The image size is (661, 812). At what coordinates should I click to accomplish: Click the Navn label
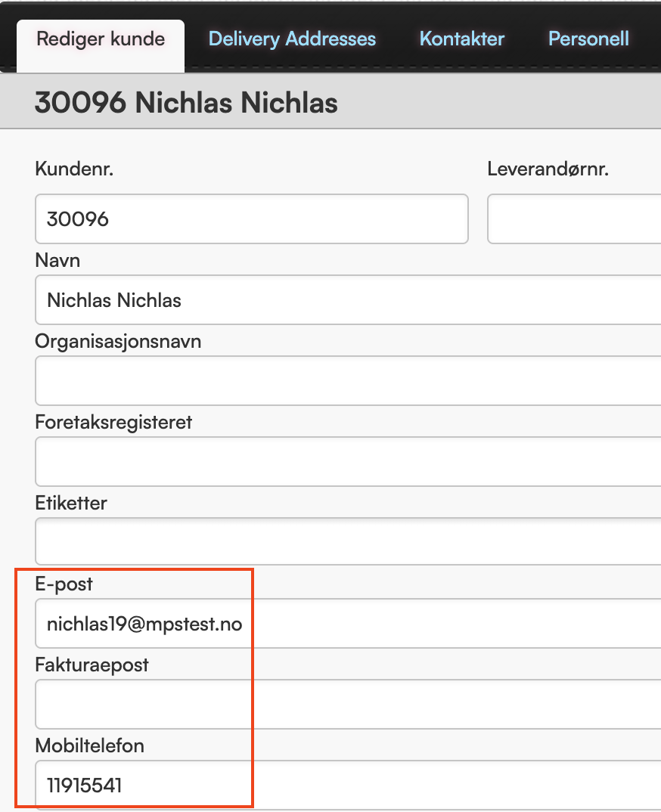[x=57, y=260]
